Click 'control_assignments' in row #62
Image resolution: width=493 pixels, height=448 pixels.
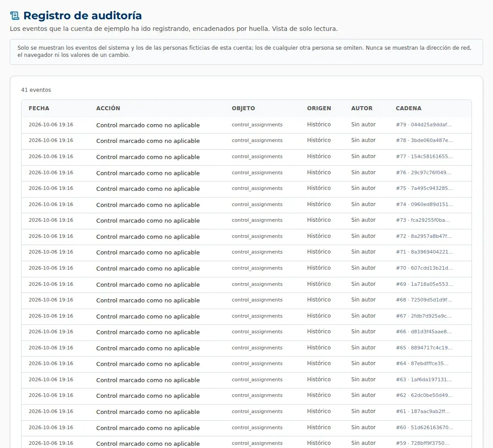[x=257, y=396]
